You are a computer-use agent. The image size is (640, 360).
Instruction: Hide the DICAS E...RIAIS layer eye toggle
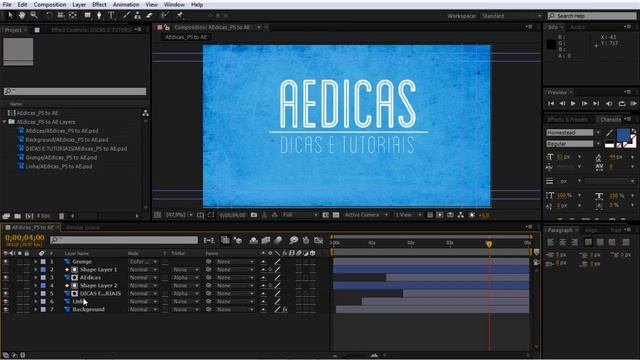click(x=6, y=293)
